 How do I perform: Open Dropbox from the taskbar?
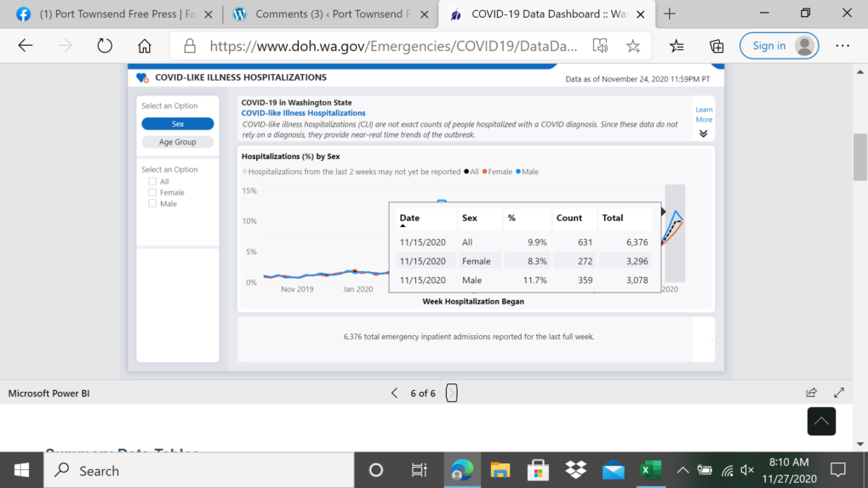[x=576, y=470]
